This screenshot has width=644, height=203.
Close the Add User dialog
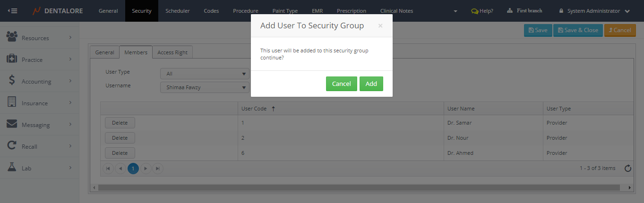[x=380, y=26]
